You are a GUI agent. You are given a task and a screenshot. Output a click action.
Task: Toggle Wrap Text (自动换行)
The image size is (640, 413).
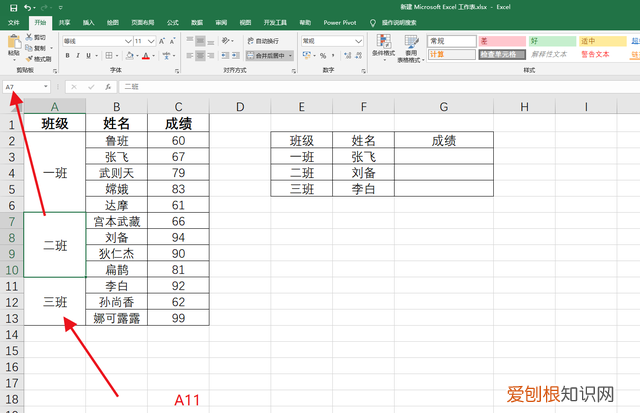coord(263,41)
